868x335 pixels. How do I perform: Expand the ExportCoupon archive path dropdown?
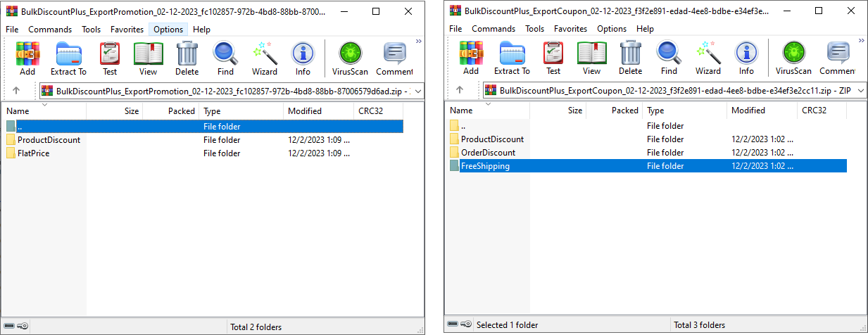click(x=860, y=91)
